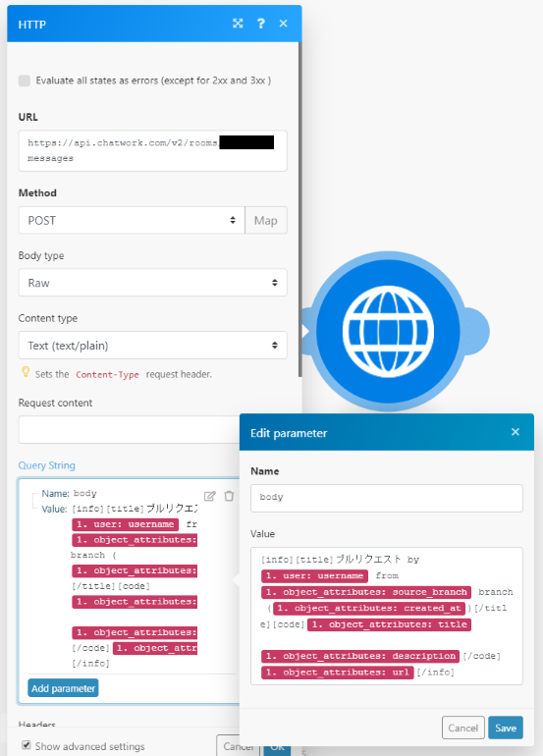This screenshot has width=543, height=756.
Task: Select the object_attributes: source_branch token
Action: (x=366, y=592)
